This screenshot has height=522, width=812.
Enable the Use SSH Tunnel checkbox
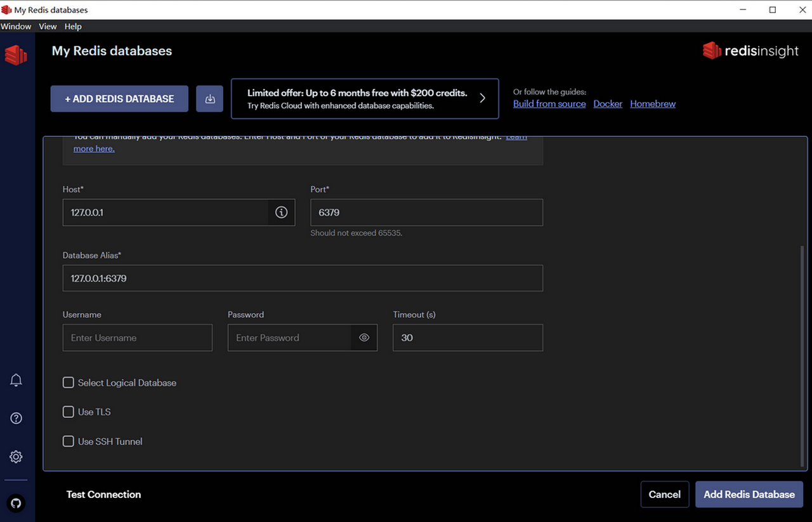click(69, 441)
